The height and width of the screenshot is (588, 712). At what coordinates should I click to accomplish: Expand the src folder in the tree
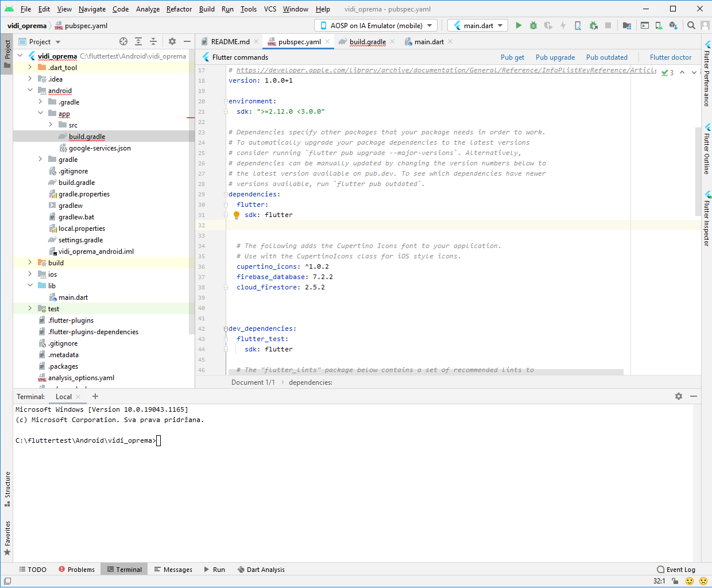click(x=51, y=125)
